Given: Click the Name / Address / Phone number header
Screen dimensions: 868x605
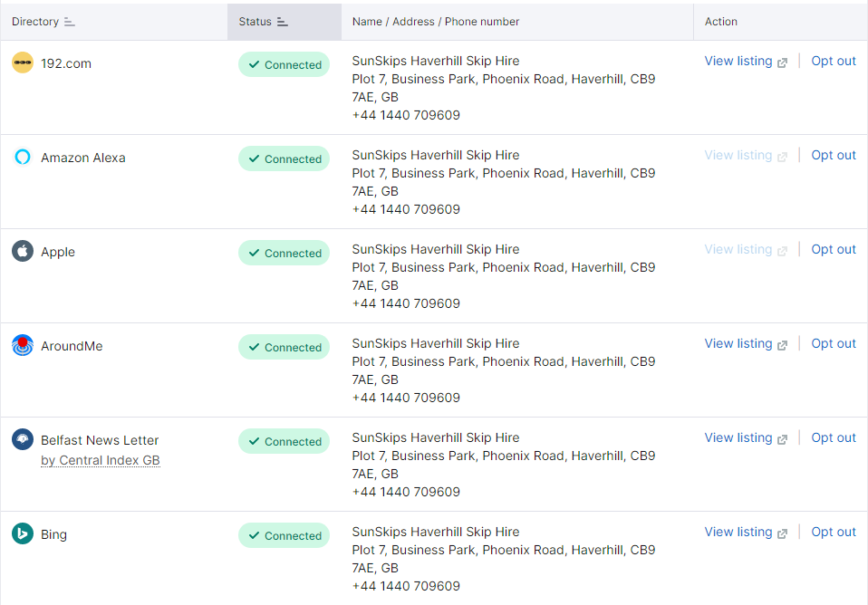Looking at the screenshot, I should click(436, 22).
